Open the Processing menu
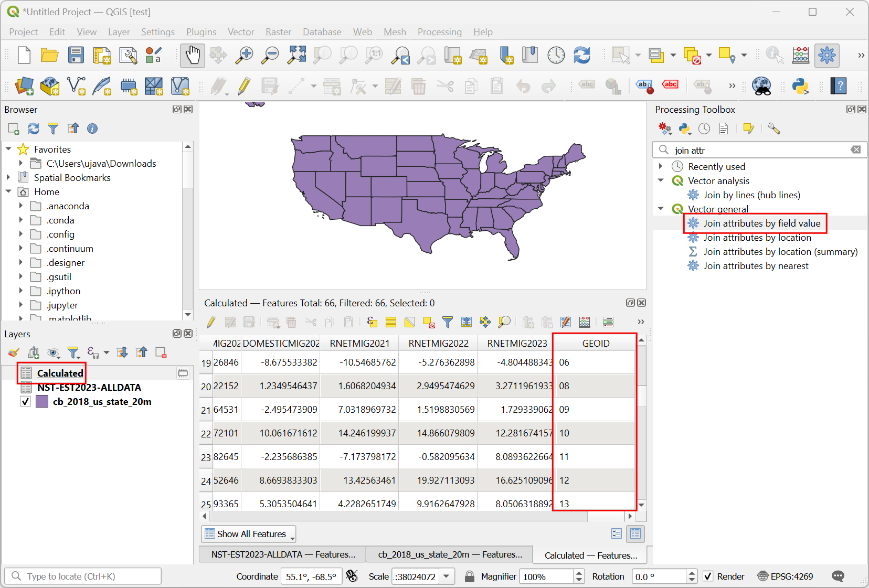 [x=439, y=32]
